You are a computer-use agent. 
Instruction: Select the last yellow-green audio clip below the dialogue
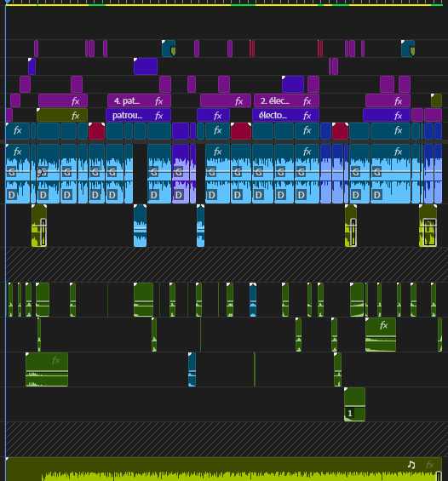[428, 226]
